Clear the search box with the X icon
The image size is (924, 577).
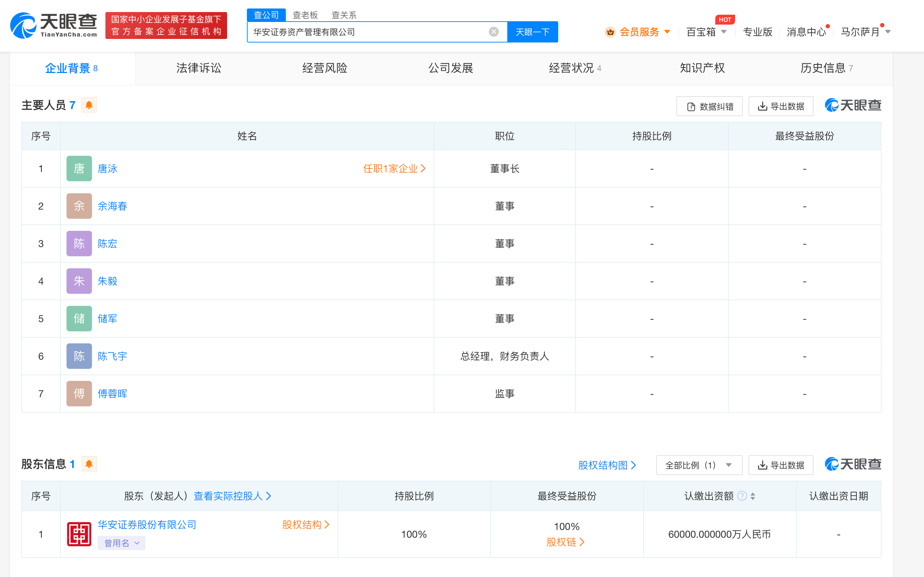pyautogui.click(x=493, y=32)
